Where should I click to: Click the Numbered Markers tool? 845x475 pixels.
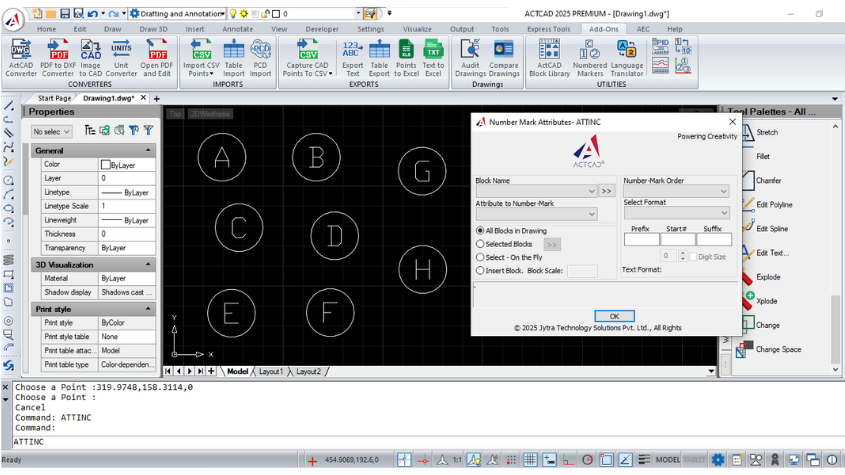pyautogui.click(x=590, y=58)
